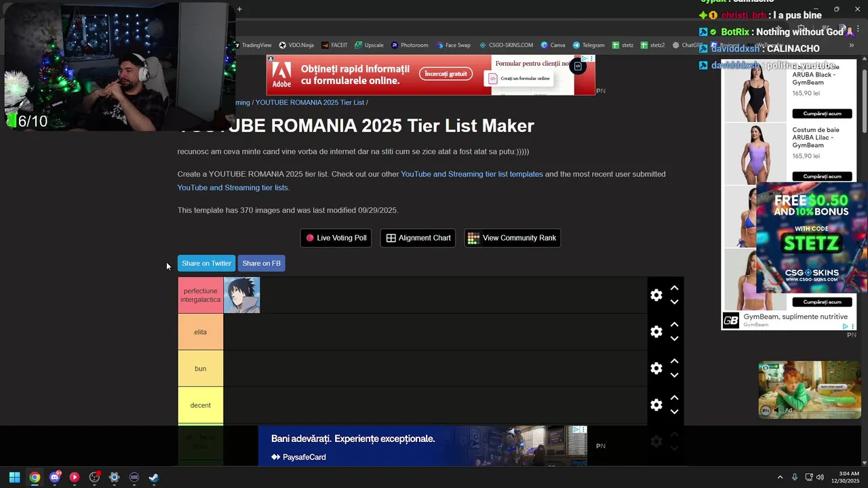Screen dimensions: 868x488
Task: Move elita row up with chevron
Action: click(674, 325)
